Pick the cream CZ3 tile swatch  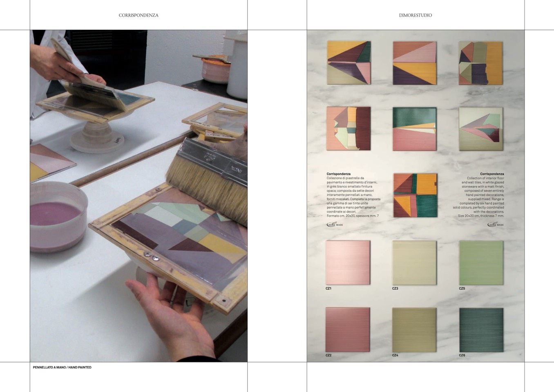[414, 262]
